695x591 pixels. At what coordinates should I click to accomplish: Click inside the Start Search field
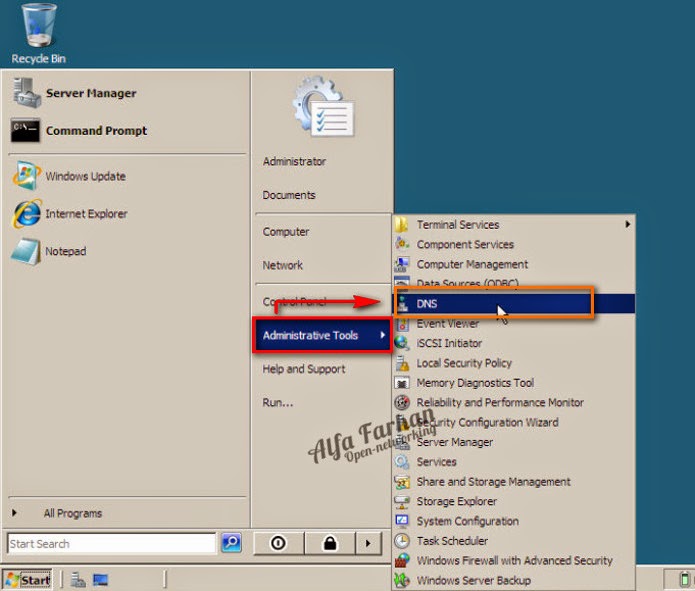pos(111,544)
